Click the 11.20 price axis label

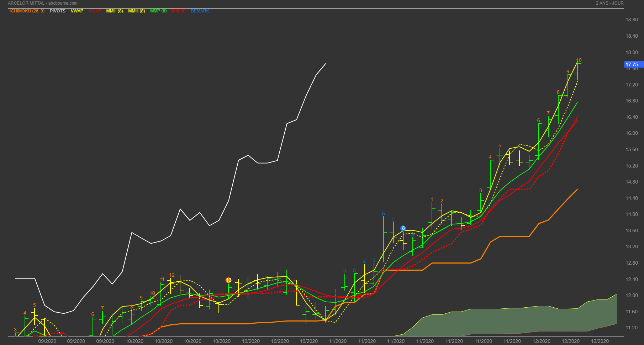pos(632,328)
